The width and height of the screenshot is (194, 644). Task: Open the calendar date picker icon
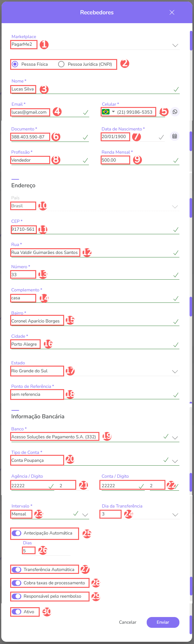coord(174,136)
